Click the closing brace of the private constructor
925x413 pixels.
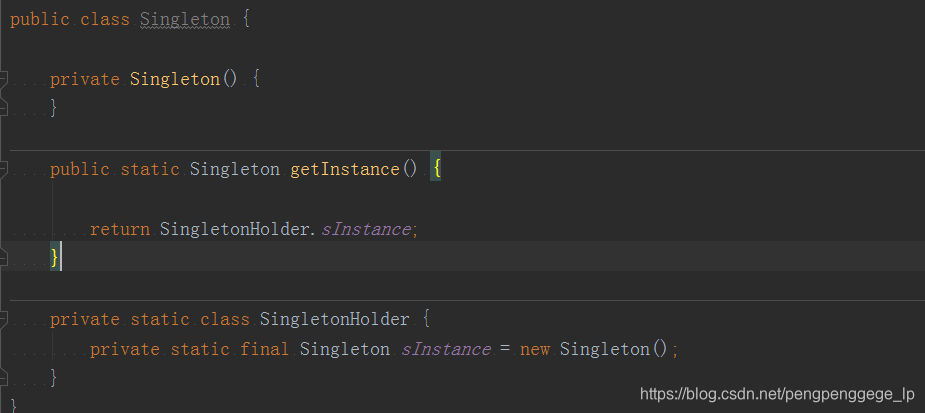pos(54,108)
